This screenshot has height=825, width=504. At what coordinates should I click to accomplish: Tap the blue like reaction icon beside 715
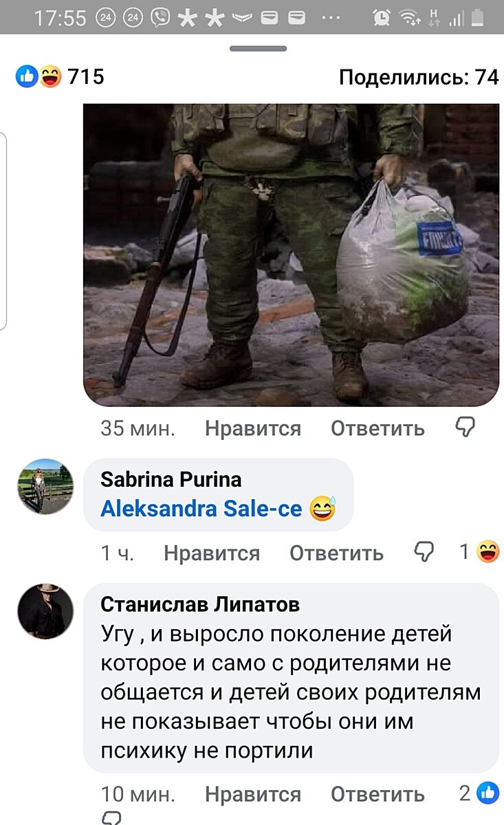pyautogui.click(x=27, y=76)
